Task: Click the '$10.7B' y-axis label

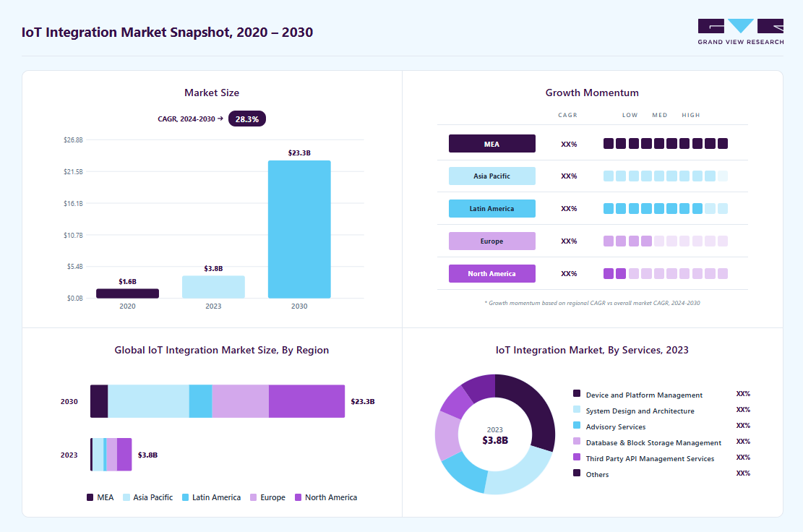Action: click(x=73, y=236)
